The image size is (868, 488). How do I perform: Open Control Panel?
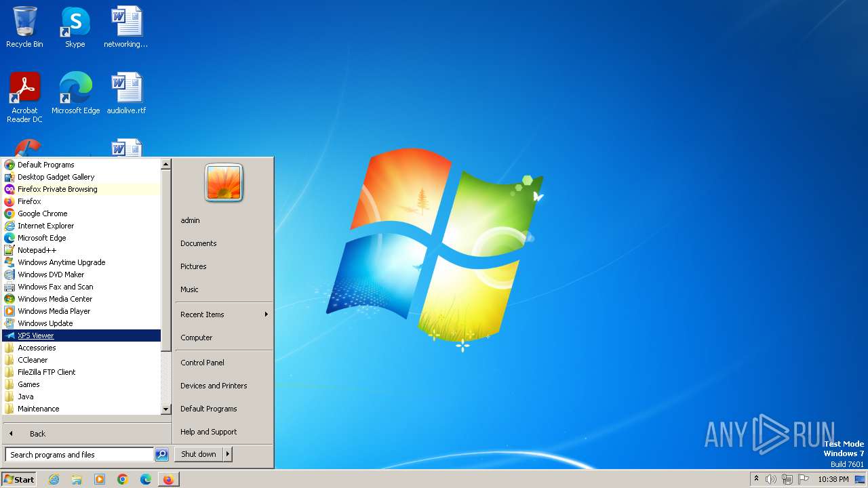point(224,363)
